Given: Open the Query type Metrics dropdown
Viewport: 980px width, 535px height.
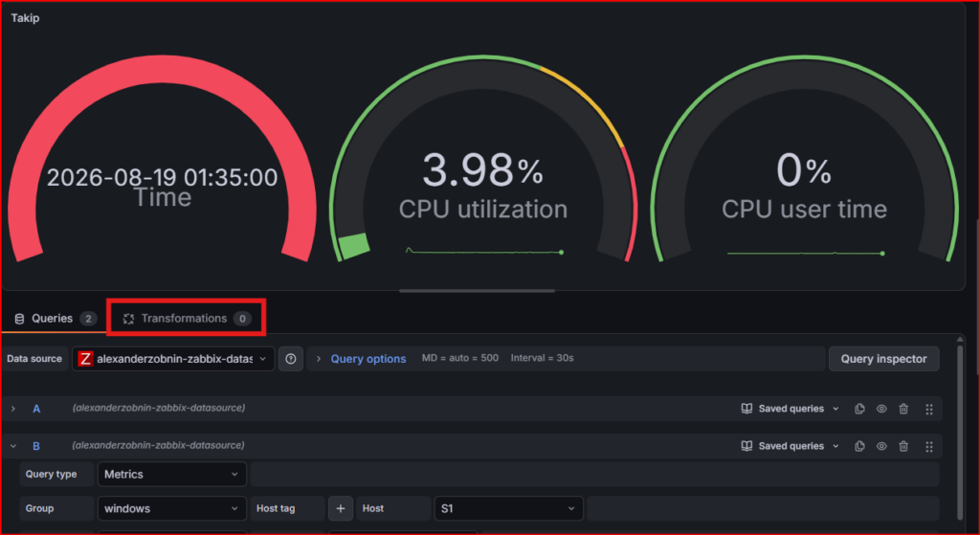Looking at the screenshot, I should (172, 475).
